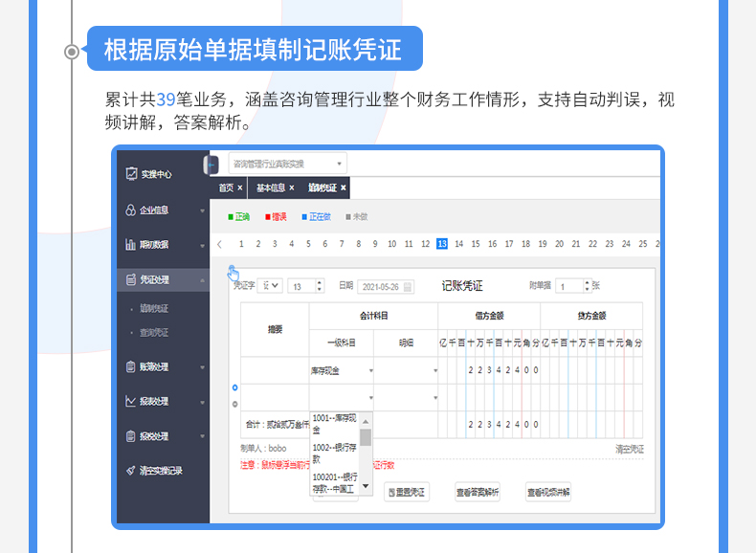Click the blue add-row circle icon

[234, 387]
